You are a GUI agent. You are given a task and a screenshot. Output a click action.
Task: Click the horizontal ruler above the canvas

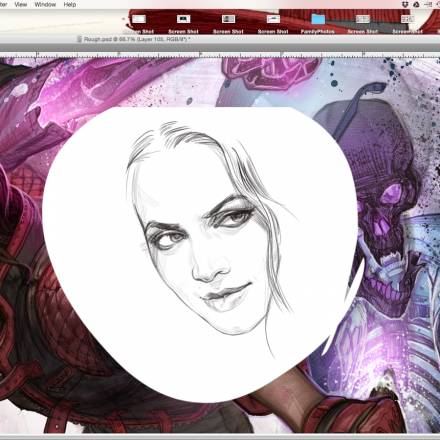tap(220, 54)
